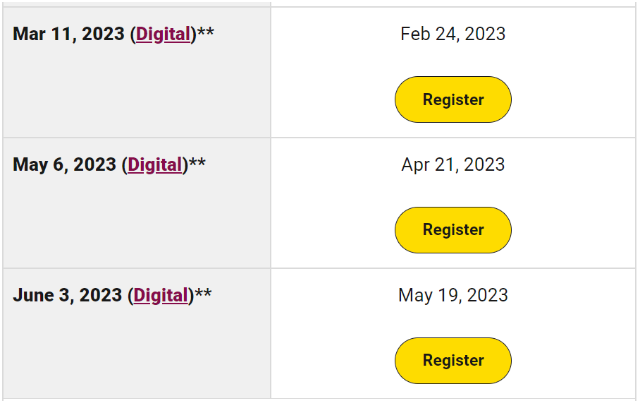Select 'Apr 21, 2023' deadline text
639x403 pixels.
pyautogui.click(x=453, y=165)
